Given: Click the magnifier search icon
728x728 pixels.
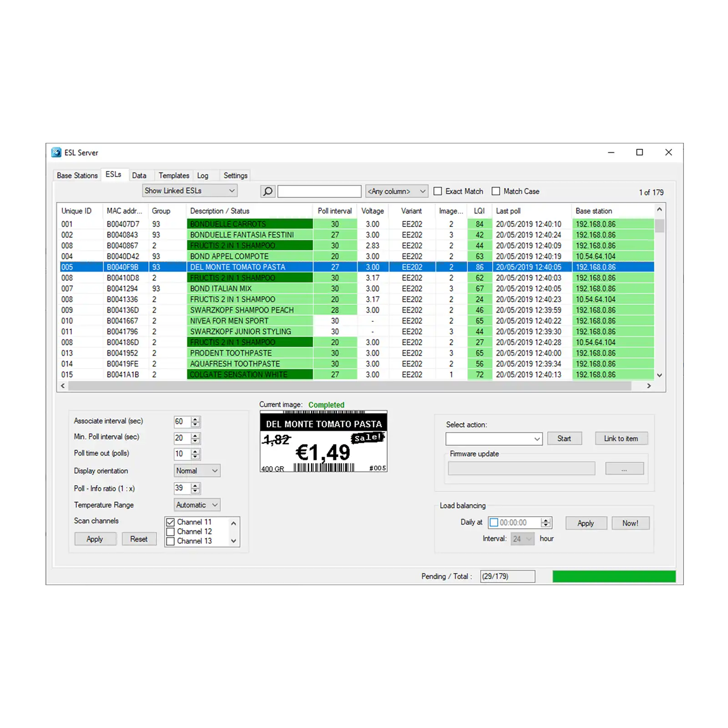Looking at the screenshot, I should point(268,191).
